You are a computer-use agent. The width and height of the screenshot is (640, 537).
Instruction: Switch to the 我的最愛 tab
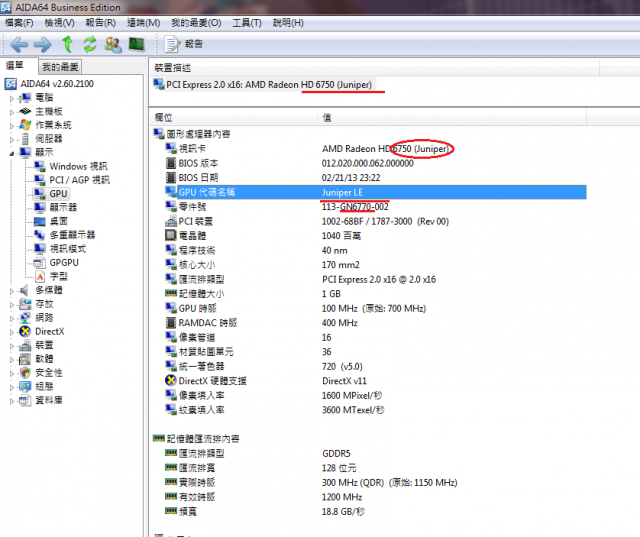(x=60, y=67)
